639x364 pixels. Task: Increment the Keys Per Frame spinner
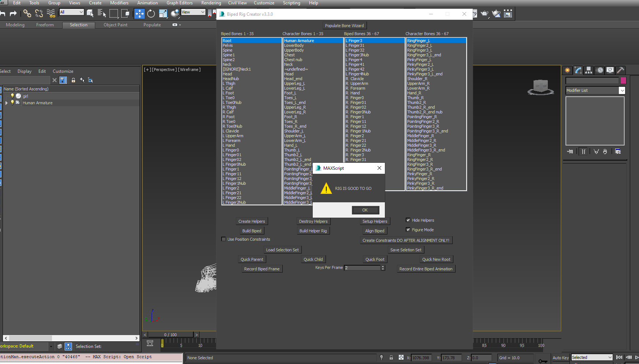[x=383, y=267]
